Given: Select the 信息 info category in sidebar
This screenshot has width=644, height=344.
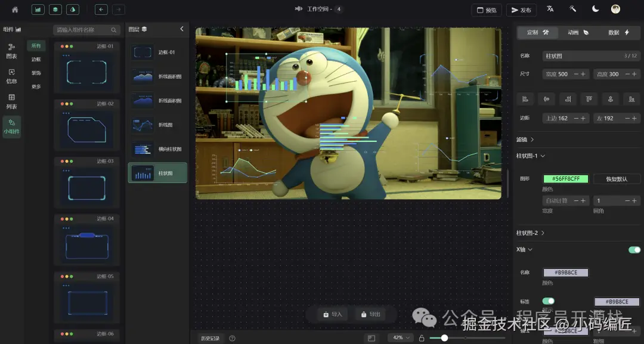Looking at the screenshot, I should coord(11,76).
